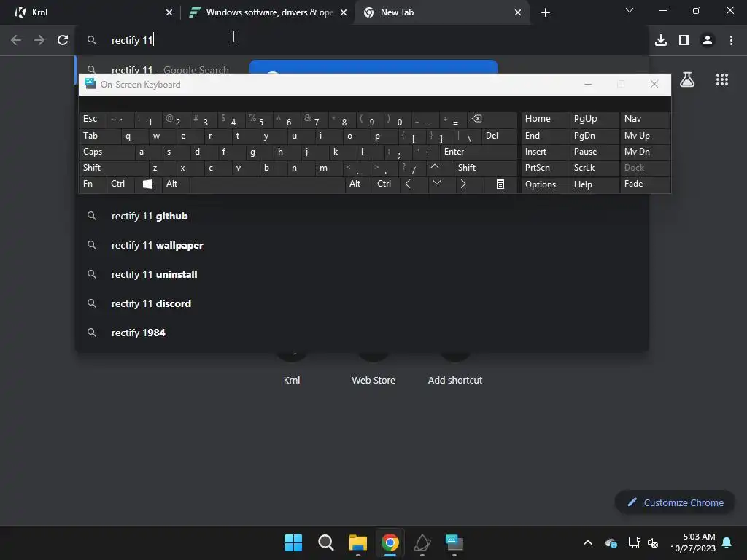Choose suggestion rectify 11 discord
Viewport: 747px width, 560px height.
click(362, 303)
